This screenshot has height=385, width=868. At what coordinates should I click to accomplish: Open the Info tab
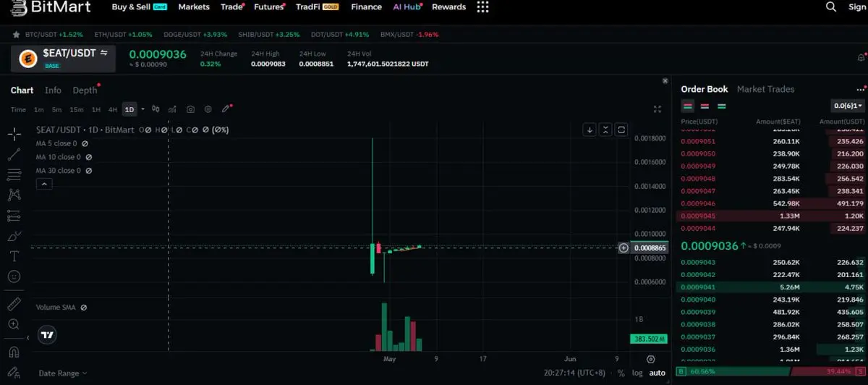click(x=53, y=90)
